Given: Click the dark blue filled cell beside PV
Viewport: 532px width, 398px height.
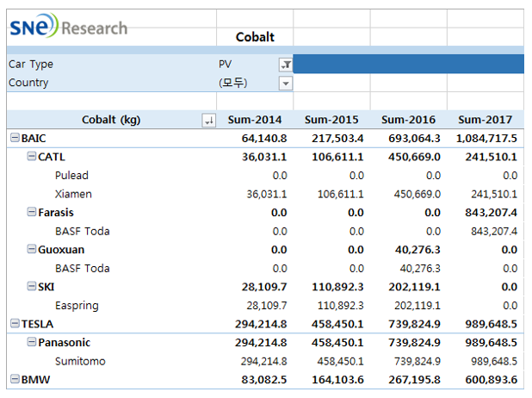Looking at the screenshot, I should pyautogui.click(x=409, y=64).
